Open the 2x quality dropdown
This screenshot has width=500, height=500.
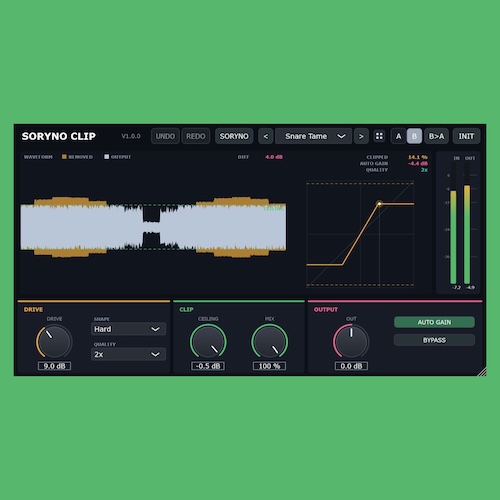point(128,354)
